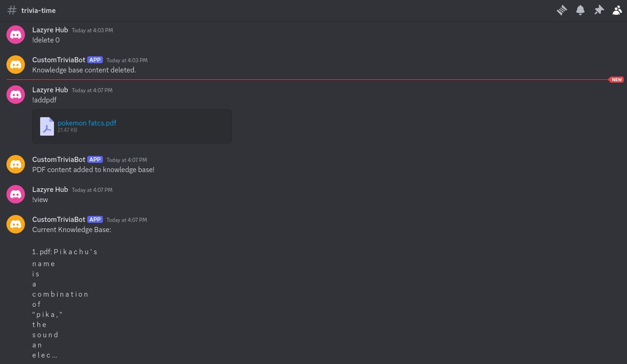Click Lazyre Hub's avatar beside the !view message
Viewport: 627px width, 364px height.
(x=16, y=194)
